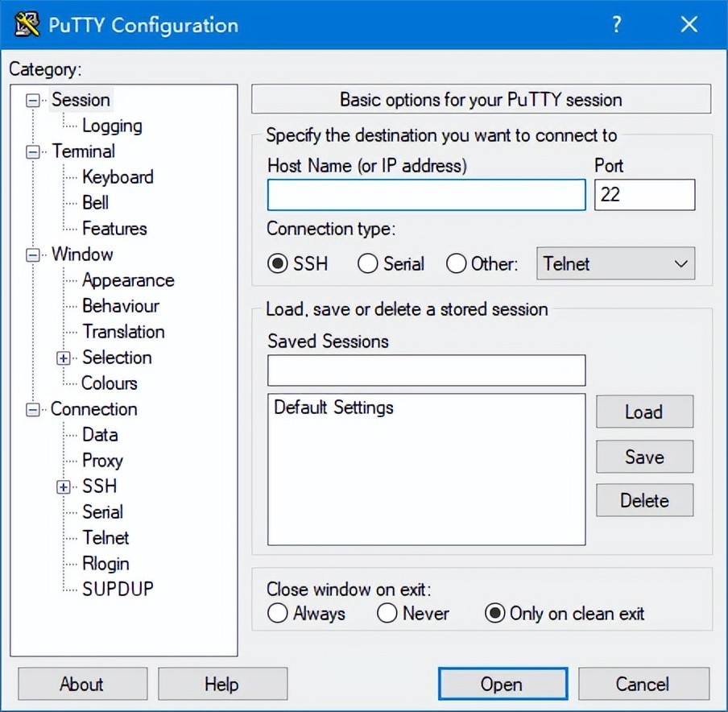728x712 pixels.
Task: Collapse the Connection category tree
Action: tap(33, 410)
